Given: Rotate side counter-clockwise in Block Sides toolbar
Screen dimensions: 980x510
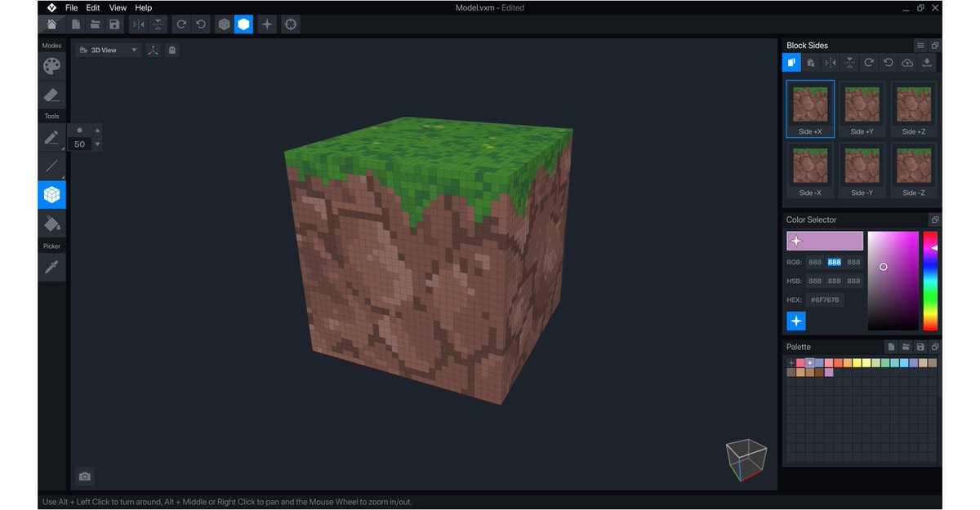Looking at the screenshot, I should point(888,63).
